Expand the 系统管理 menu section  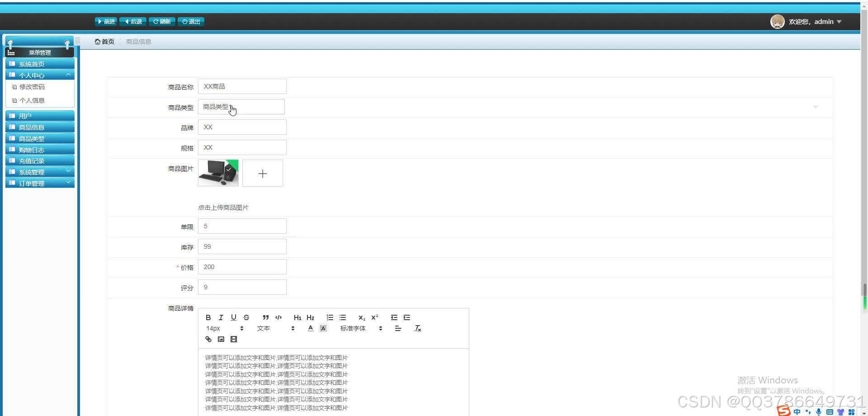pos(40,172)
